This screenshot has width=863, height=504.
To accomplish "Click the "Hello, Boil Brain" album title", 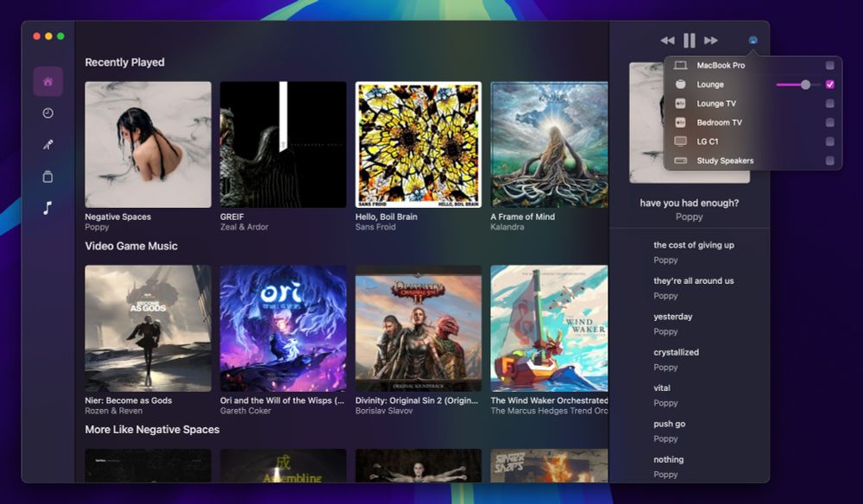I will (387, 217).
